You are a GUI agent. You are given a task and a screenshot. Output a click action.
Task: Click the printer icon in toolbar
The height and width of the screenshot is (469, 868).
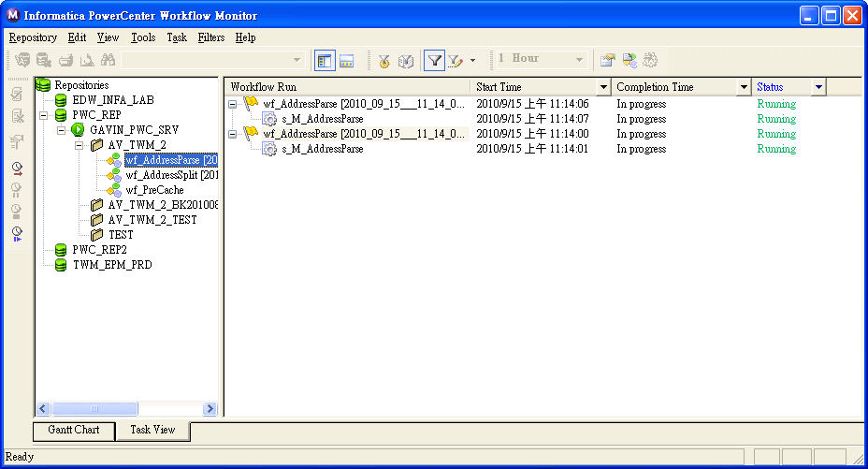click(65, 60)
